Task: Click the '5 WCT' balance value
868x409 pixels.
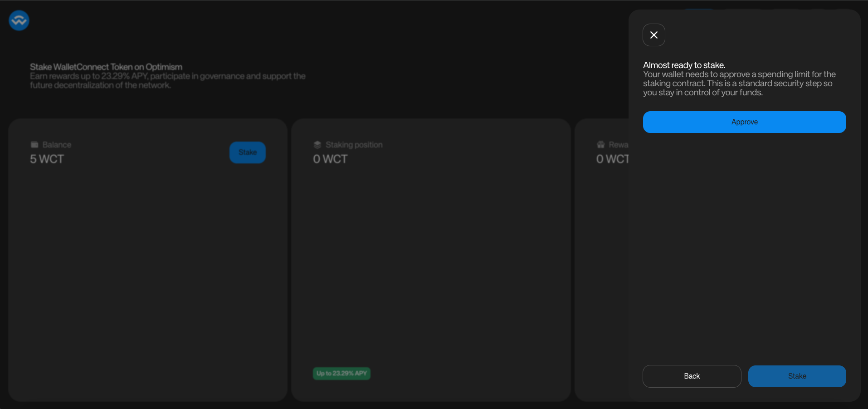Action: (47, 159)
